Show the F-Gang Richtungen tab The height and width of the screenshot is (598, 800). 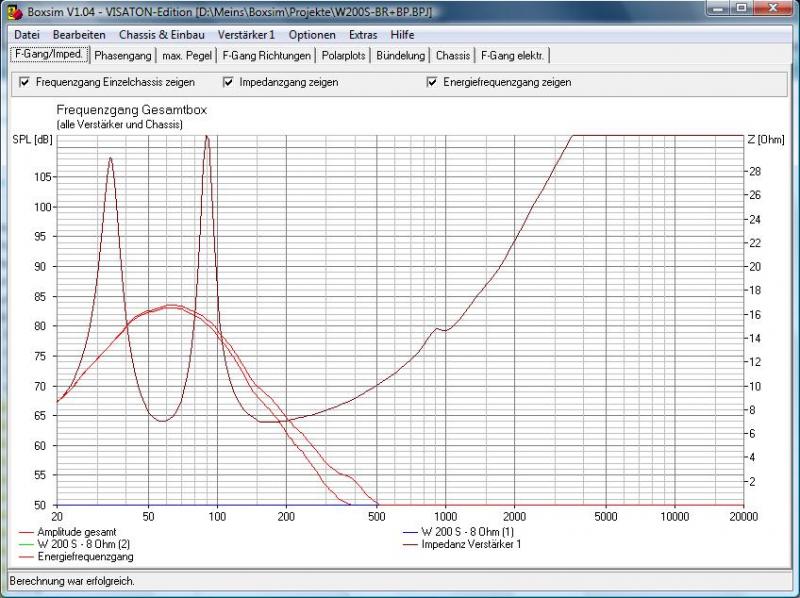tap(266, 56)
